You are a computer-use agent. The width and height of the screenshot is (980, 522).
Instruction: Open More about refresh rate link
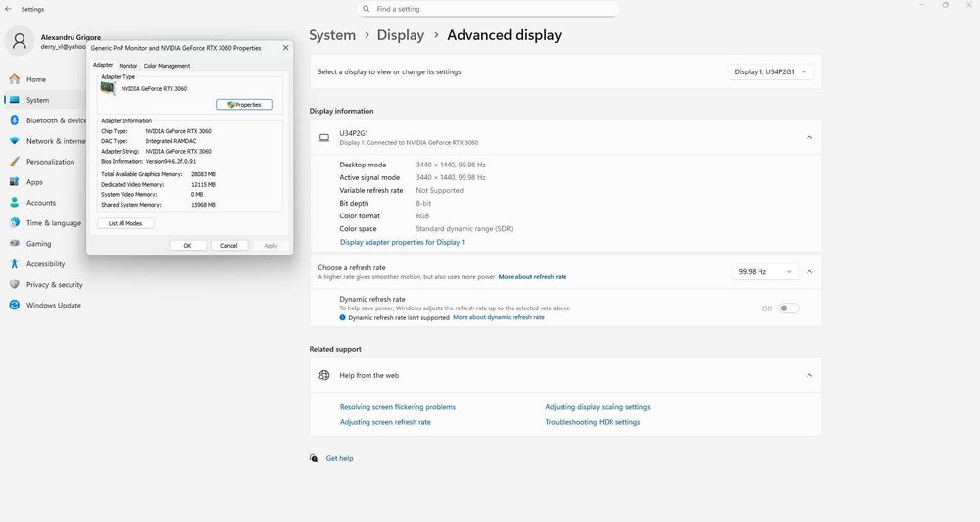[532, 276]
